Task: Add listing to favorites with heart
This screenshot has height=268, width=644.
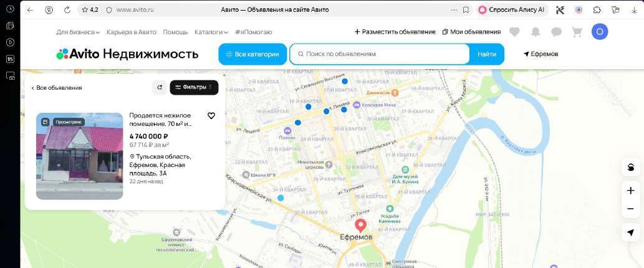Action: tap(211, 116)
